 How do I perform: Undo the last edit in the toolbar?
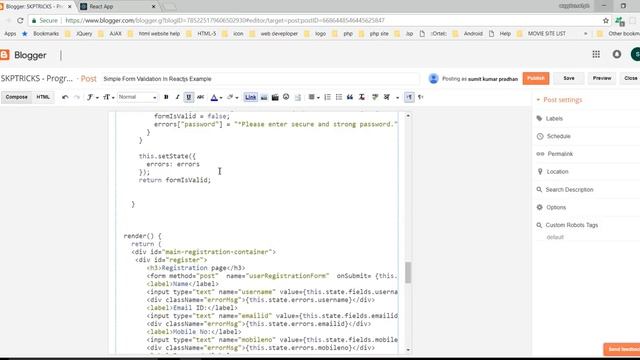[x=65, y=97]
